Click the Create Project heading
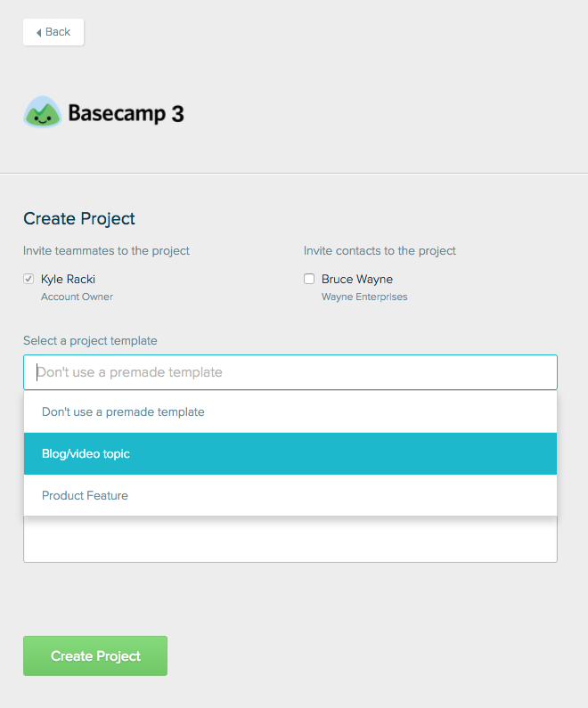 tap(79, 218)
